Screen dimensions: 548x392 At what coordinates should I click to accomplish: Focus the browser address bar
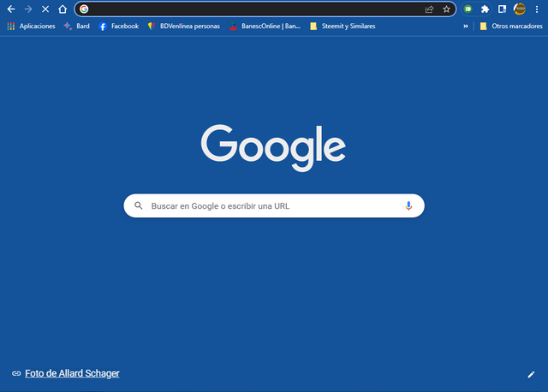pyautogui.click(x=265, y=9)
